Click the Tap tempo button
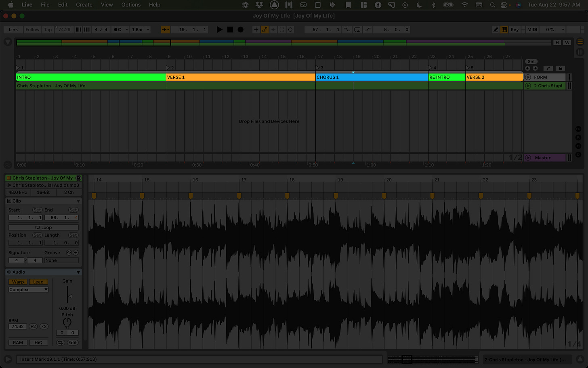 [48, 30]
